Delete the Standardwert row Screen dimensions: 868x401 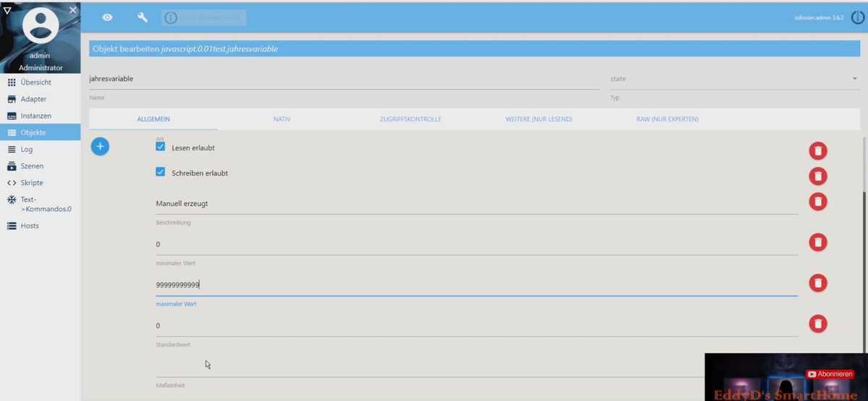pos(818,324)
